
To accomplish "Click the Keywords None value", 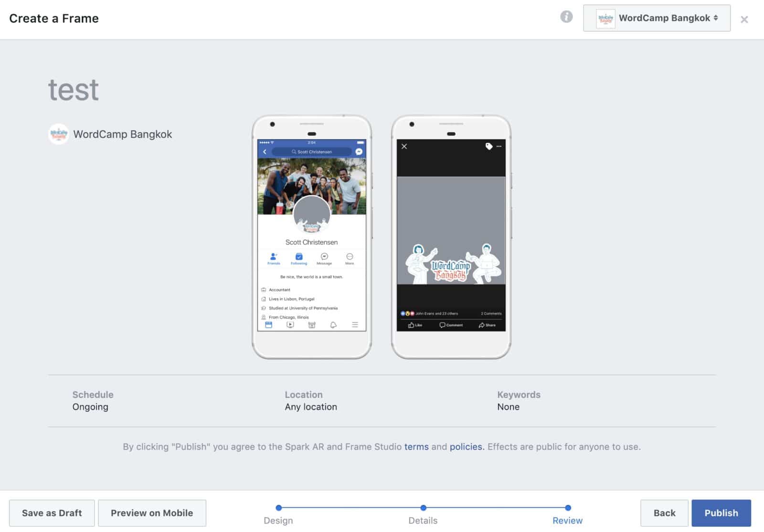I will pyautogui.click(x=509, y=407).
